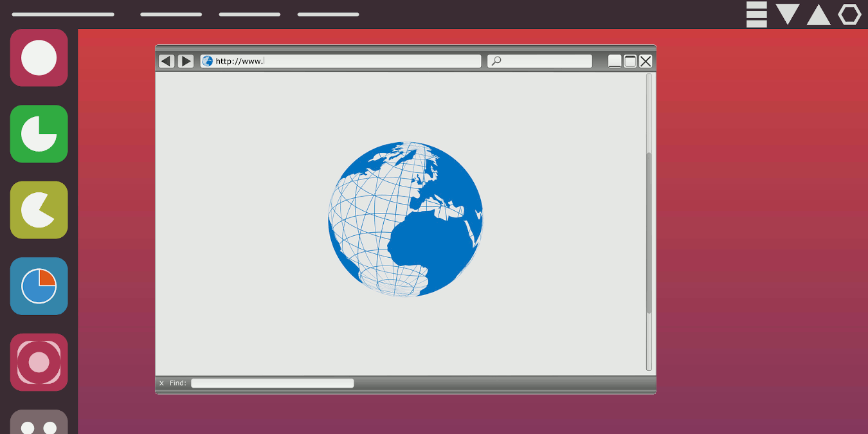The image size is (868, 434).
Task: Select the second menu item on the top bar
Action: coord(170,14)
